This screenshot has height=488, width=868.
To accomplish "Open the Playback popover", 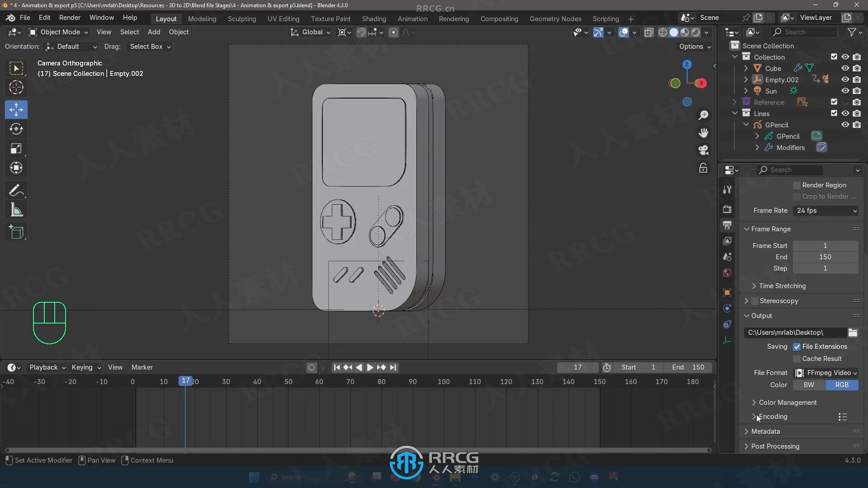I will click(47, 367).
